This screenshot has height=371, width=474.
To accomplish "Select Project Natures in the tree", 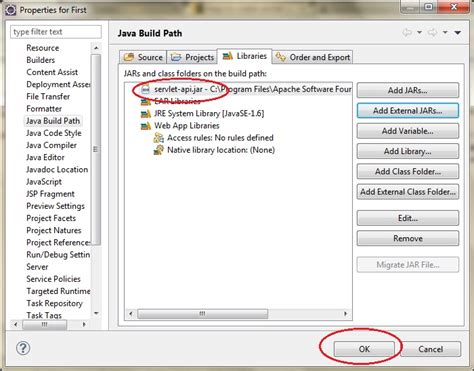I will pos(54,230).
